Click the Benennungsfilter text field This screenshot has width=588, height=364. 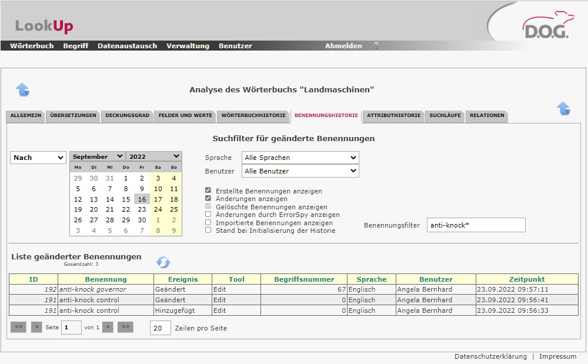[476, 225]
